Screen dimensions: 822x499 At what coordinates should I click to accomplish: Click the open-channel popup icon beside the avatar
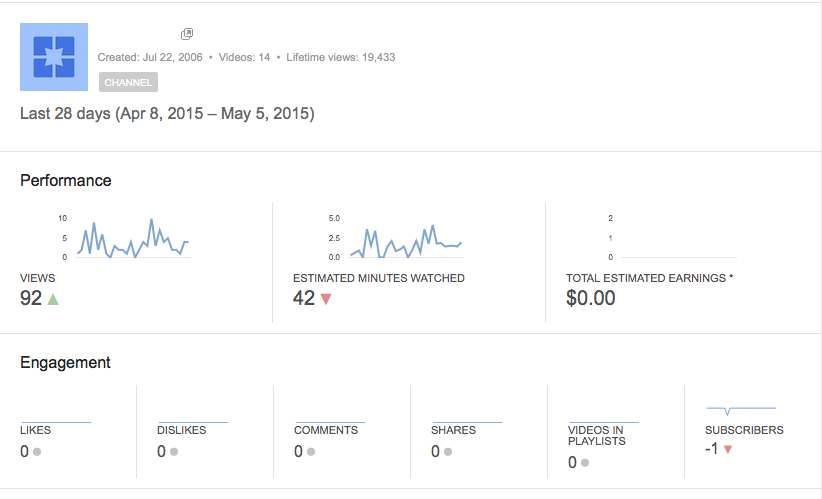(187, 34)
